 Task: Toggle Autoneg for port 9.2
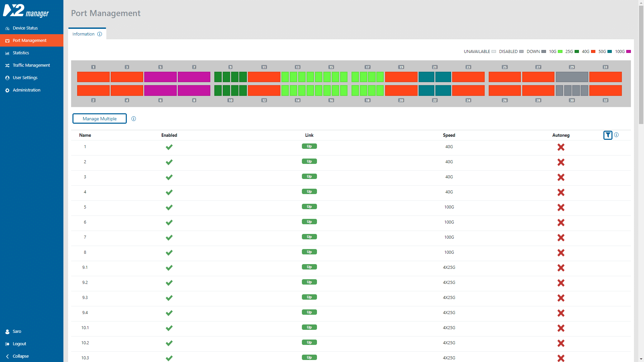561,283
